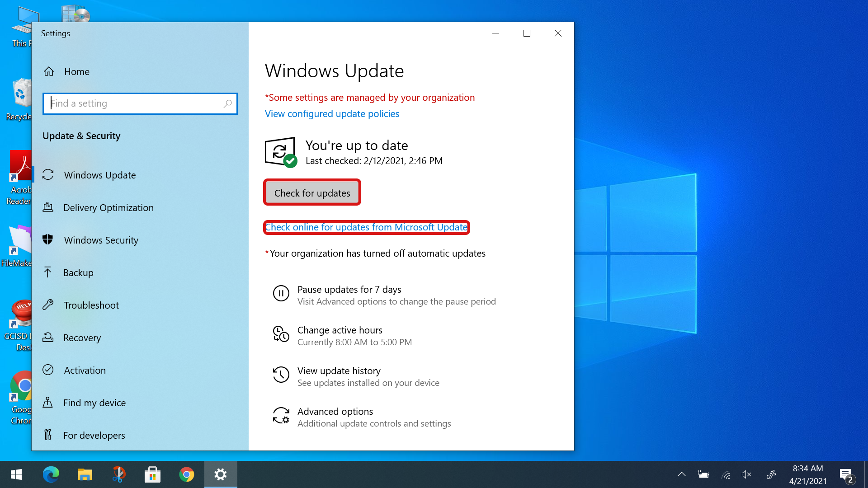
Task: Select Windows Update from sidebar menu
Action: (99, 174)
